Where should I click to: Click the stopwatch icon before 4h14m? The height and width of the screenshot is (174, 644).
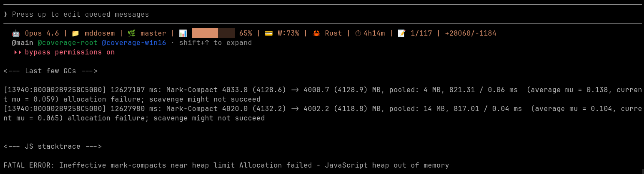(x=358, y=33)
